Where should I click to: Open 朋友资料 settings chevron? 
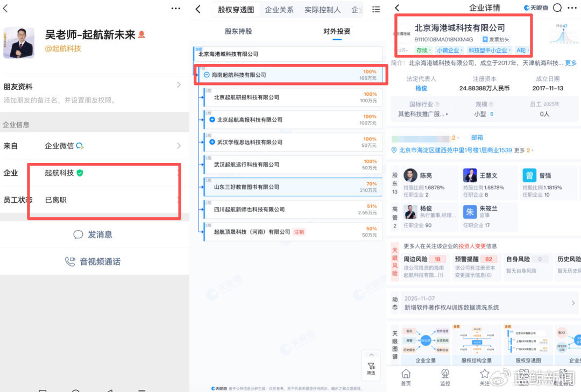pos(179,85)
